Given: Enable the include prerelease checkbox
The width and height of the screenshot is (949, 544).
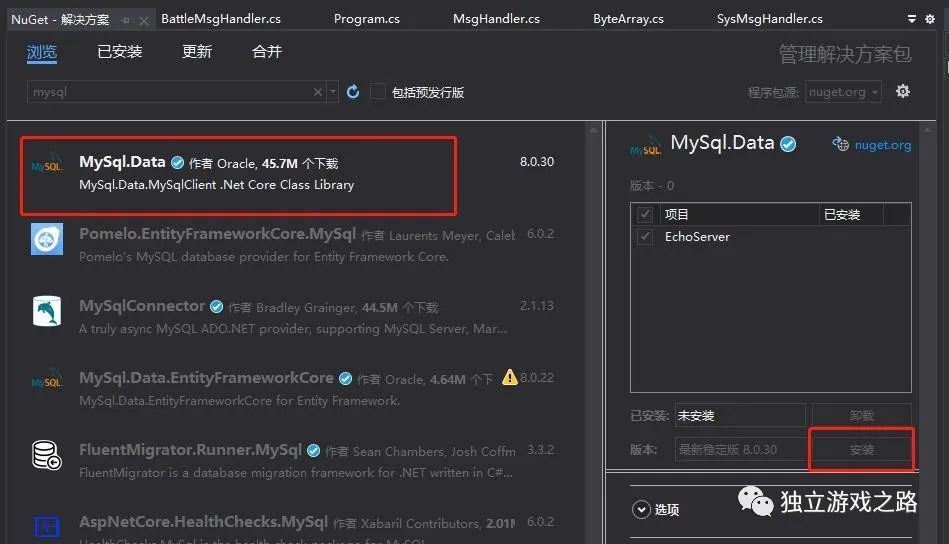Looking at the screenshot, I should pyautogui.click(x=378, y=92).
